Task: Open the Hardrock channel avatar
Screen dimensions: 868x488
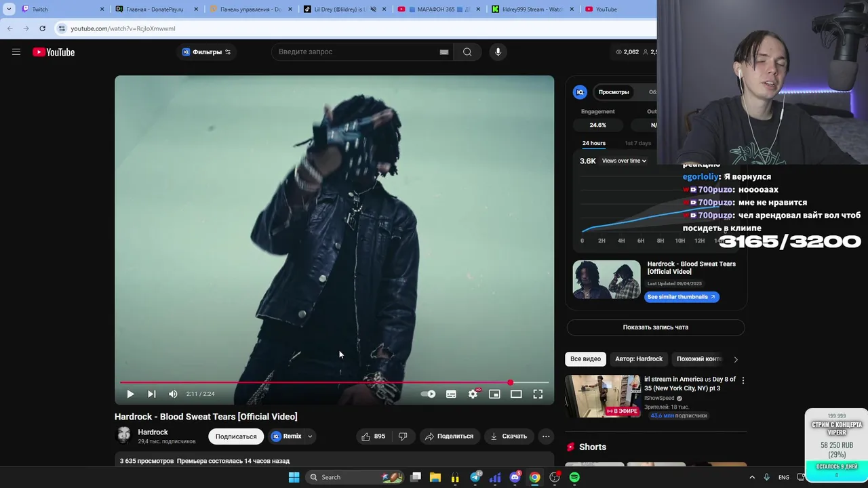Action: 123,436
